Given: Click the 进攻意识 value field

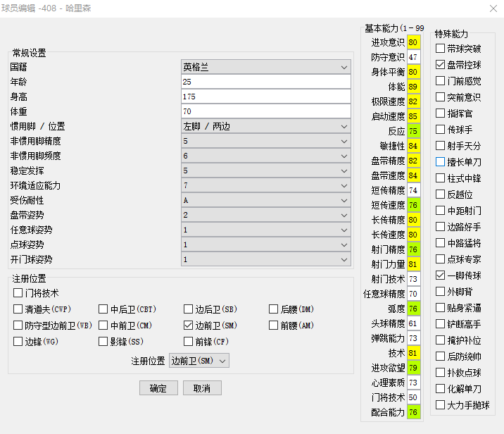Looking at the screenshot, I should point(414,42).
